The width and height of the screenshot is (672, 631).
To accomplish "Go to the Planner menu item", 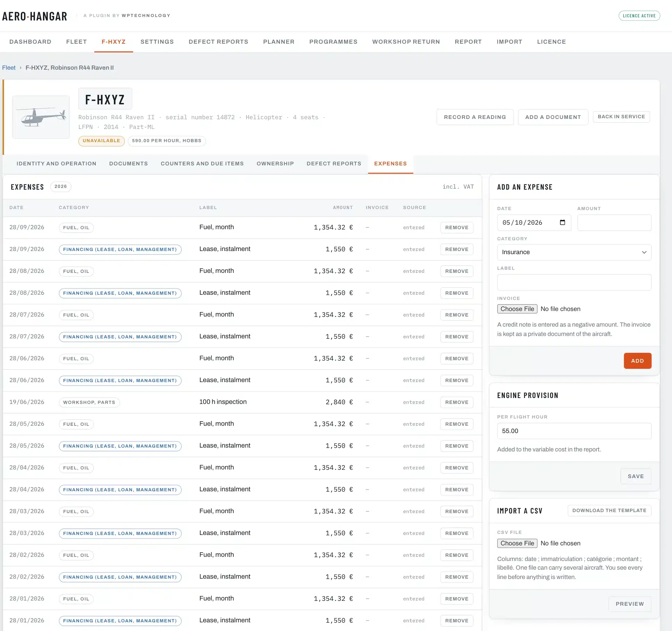I will point(279,42).
